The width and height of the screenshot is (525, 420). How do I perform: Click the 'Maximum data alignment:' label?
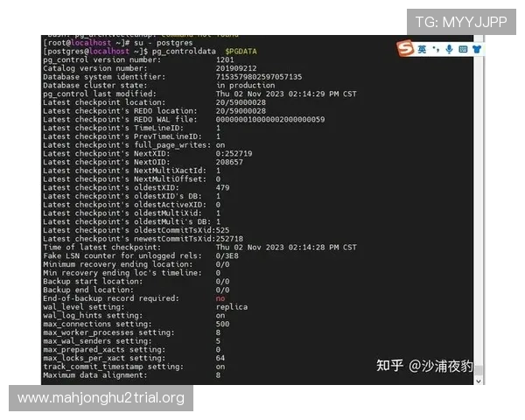click(x=95, y=375)
